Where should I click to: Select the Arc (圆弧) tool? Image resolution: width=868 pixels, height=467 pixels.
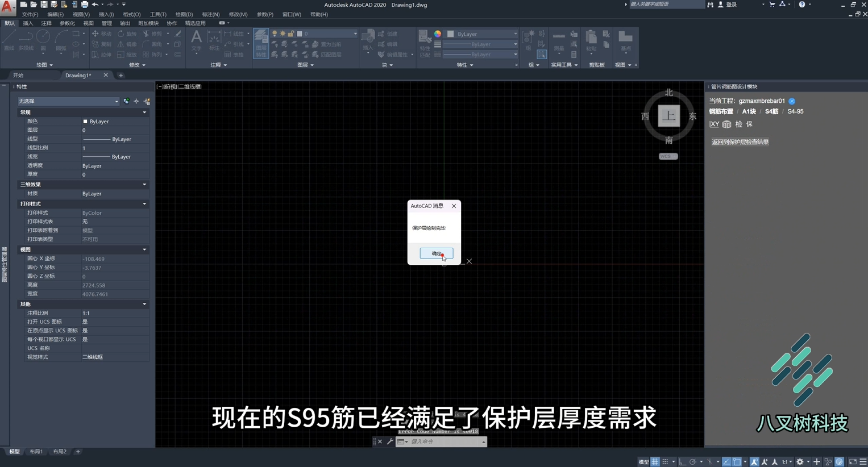click(x=61, y=41)
